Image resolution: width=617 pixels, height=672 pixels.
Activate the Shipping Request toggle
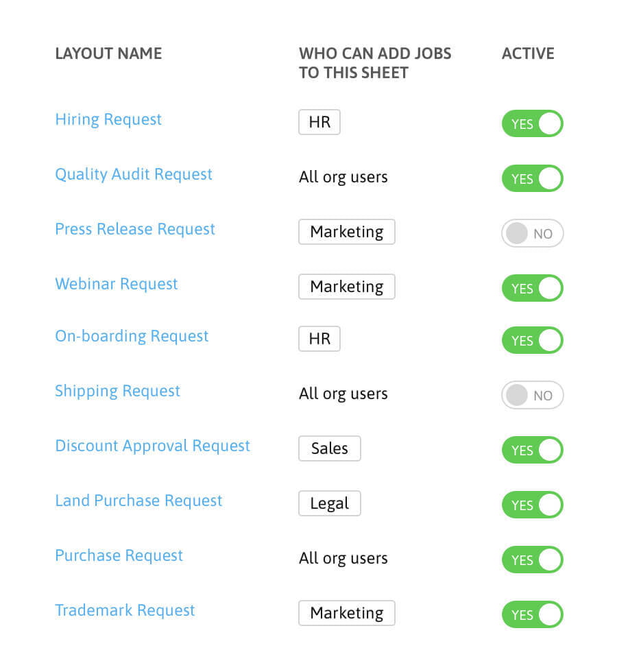532,396
